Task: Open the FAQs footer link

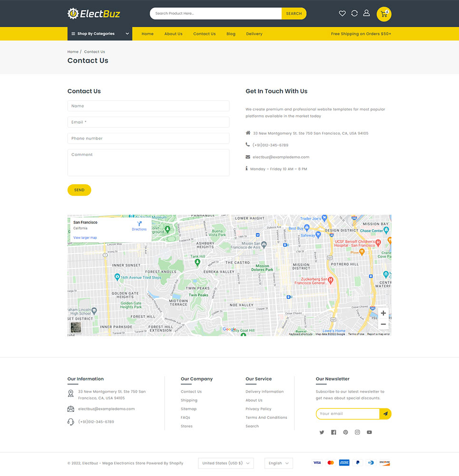Action: click(x=186, y=417)
